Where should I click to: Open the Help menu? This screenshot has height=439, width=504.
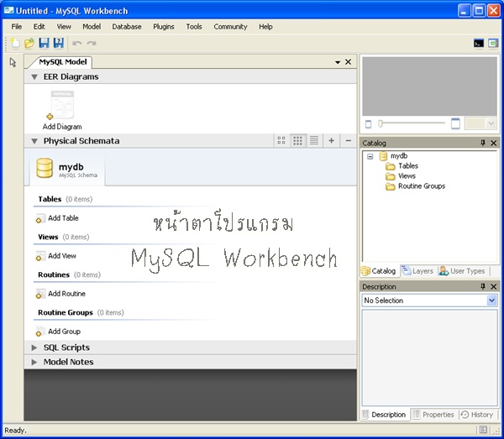point(265,27)
